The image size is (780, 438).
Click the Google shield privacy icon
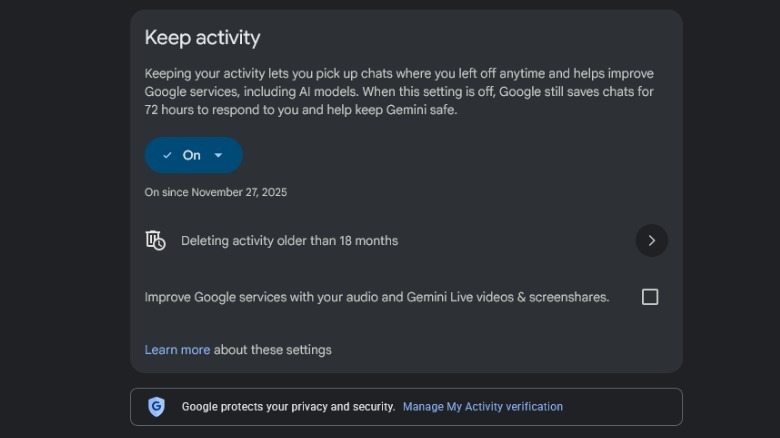click(156, 407)
